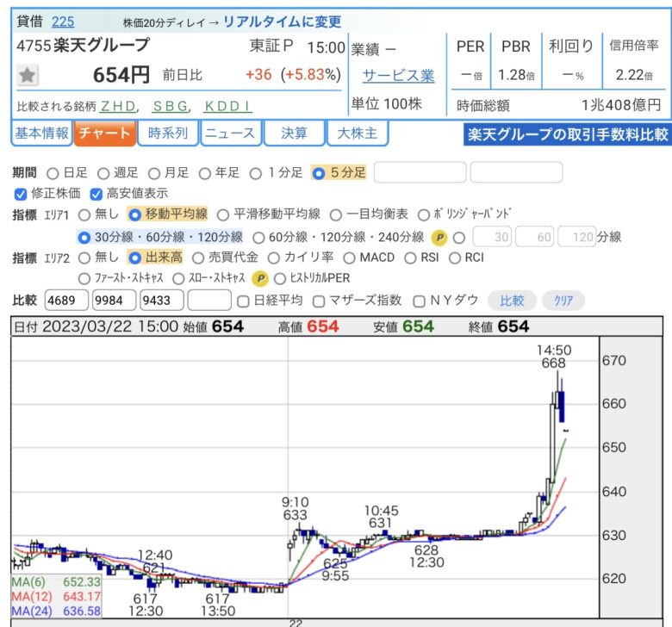Select ボリンジャーバンド indicator
Viewport: 672px width, 627px height.
click(423, 214)
